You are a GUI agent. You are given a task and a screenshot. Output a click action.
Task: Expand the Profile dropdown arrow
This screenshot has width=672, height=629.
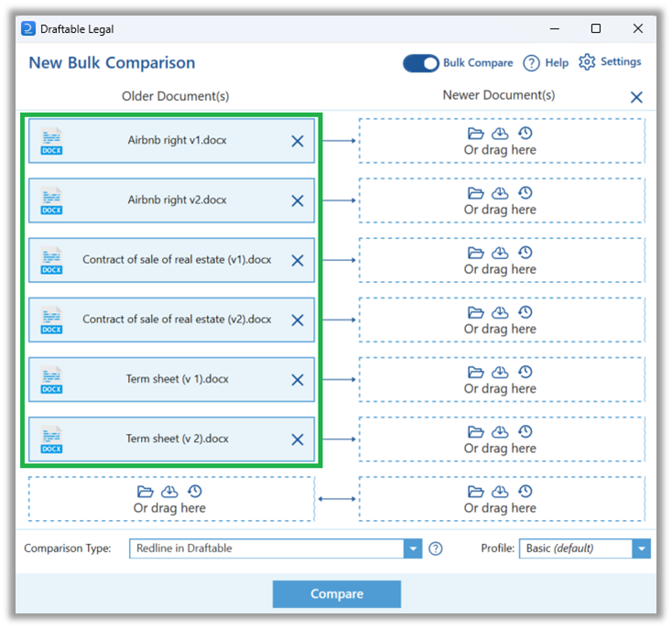(641, 548)
